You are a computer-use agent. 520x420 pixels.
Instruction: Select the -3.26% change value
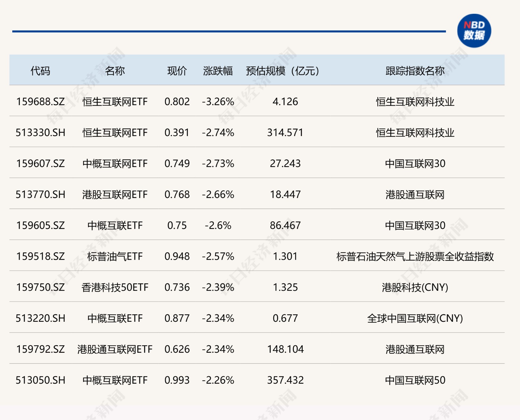coord(217,101)
